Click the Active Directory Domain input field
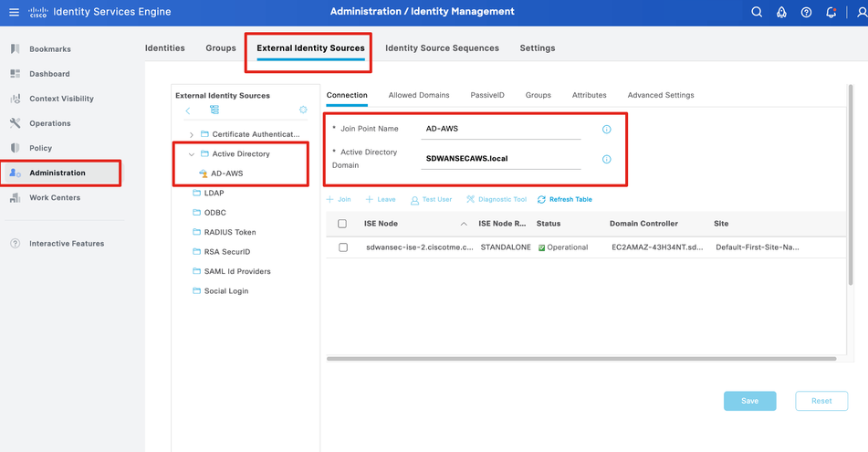The image size is (868, 452). pyautogui.click(x=501, y=158)
